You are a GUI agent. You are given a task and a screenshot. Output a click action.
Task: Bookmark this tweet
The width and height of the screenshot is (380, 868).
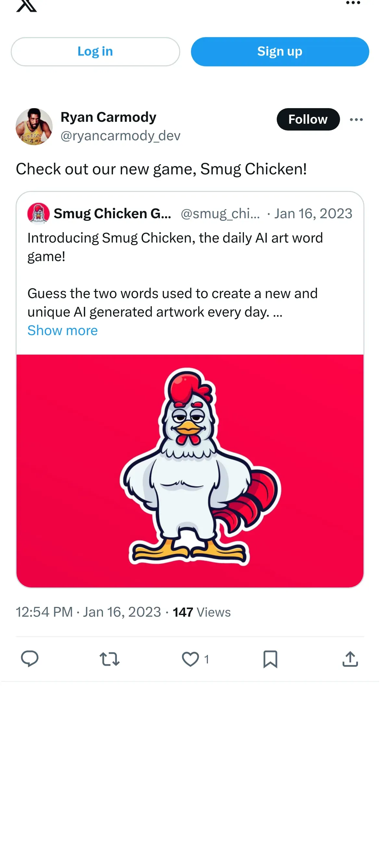pyautogui.click(x=270, y=659)
